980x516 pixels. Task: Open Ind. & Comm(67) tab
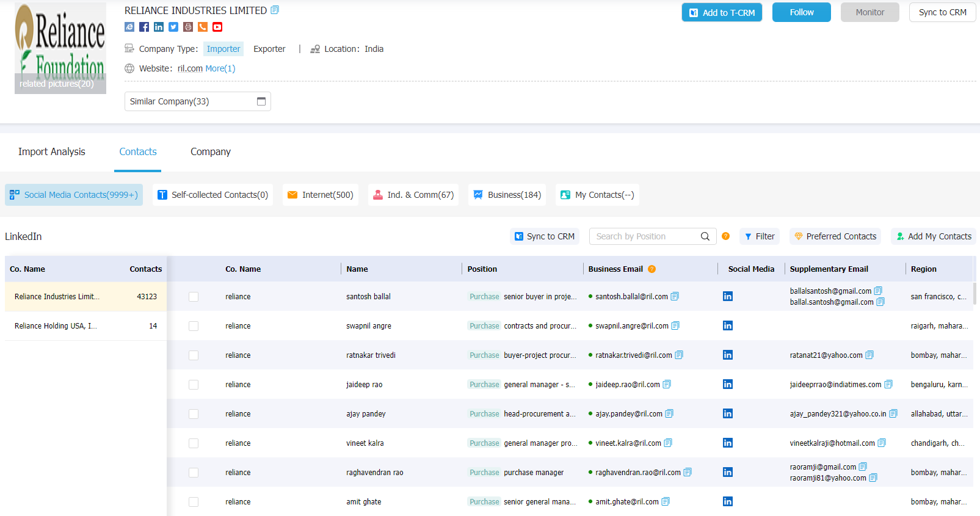413,195
